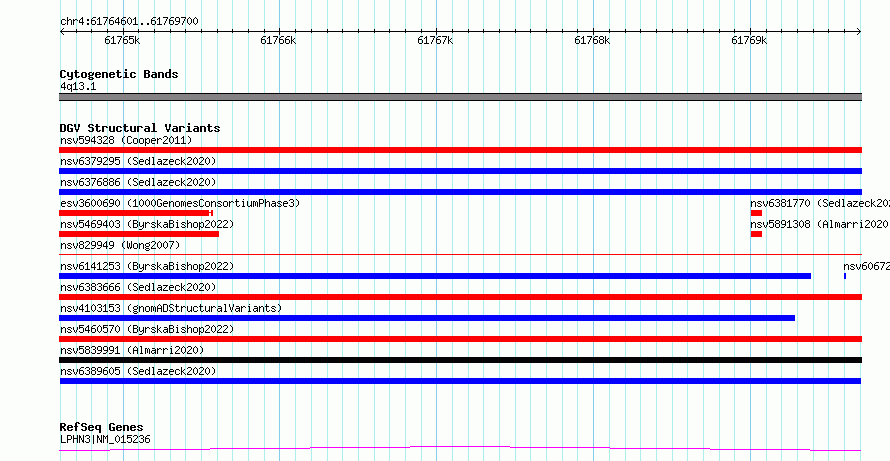
Task: Select the small red block under nsv6381770
Action: [756, 213]
